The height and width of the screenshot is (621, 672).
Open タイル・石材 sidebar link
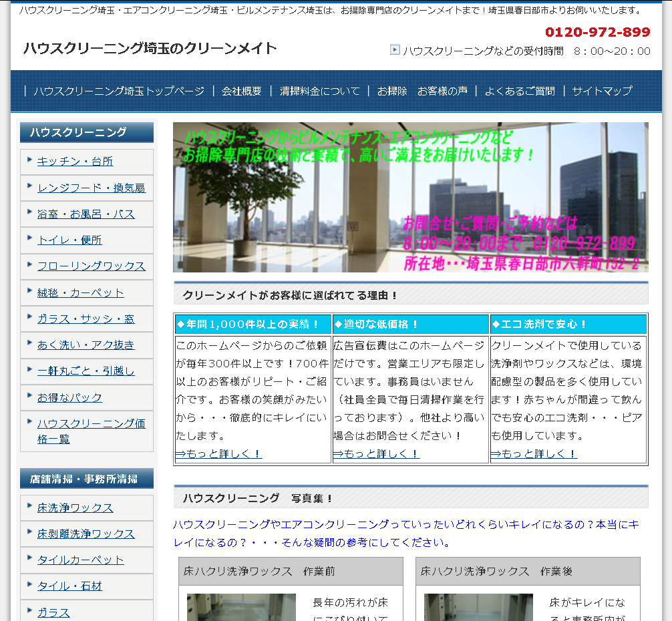pos(69,586)
